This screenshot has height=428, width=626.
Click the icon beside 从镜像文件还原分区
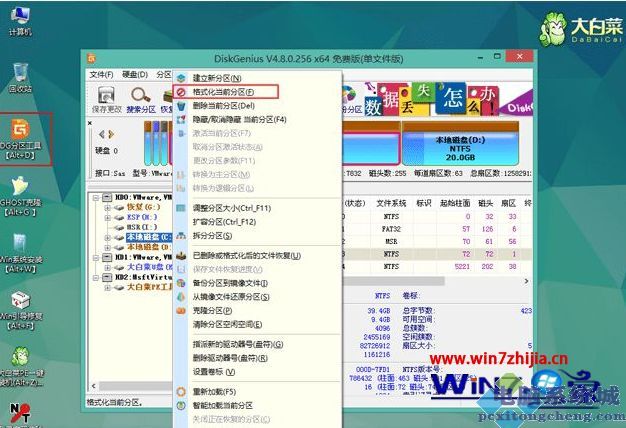coord(181,297)
